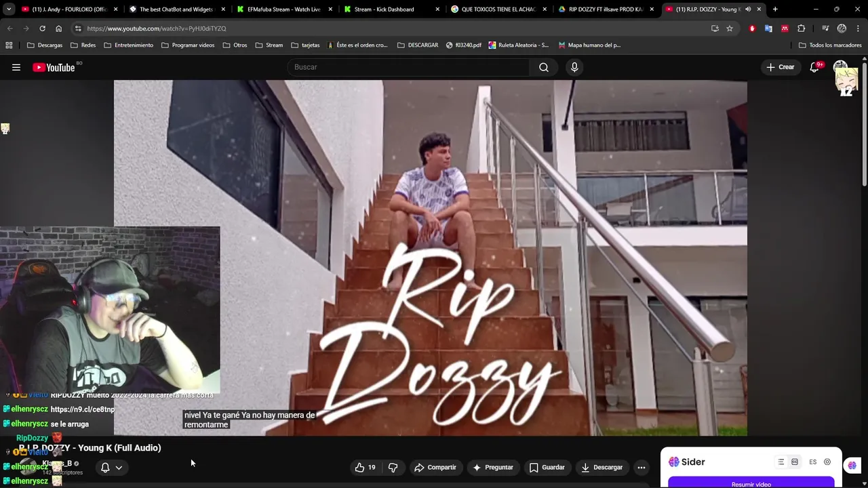Open the red hand blocker extension
868x488 pixels.
[752, 28]
